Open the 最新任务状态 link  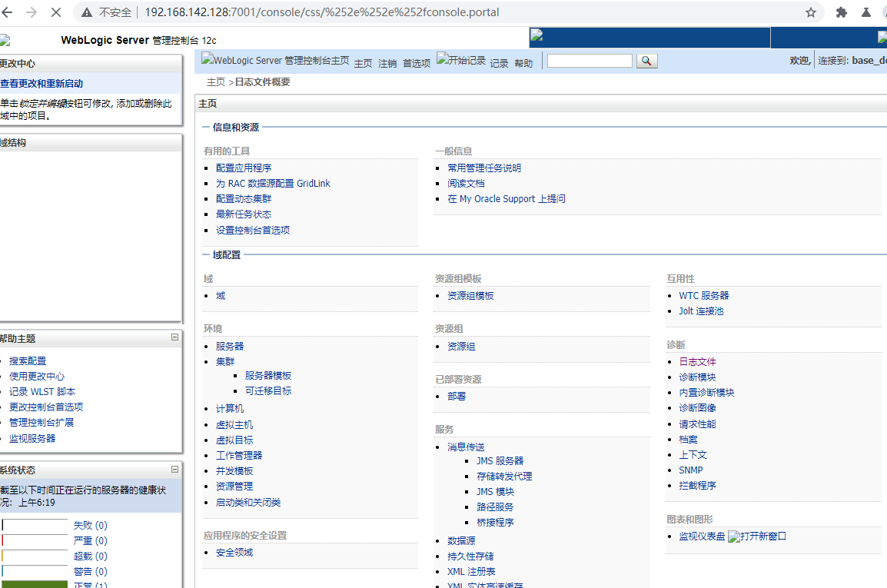244,214
